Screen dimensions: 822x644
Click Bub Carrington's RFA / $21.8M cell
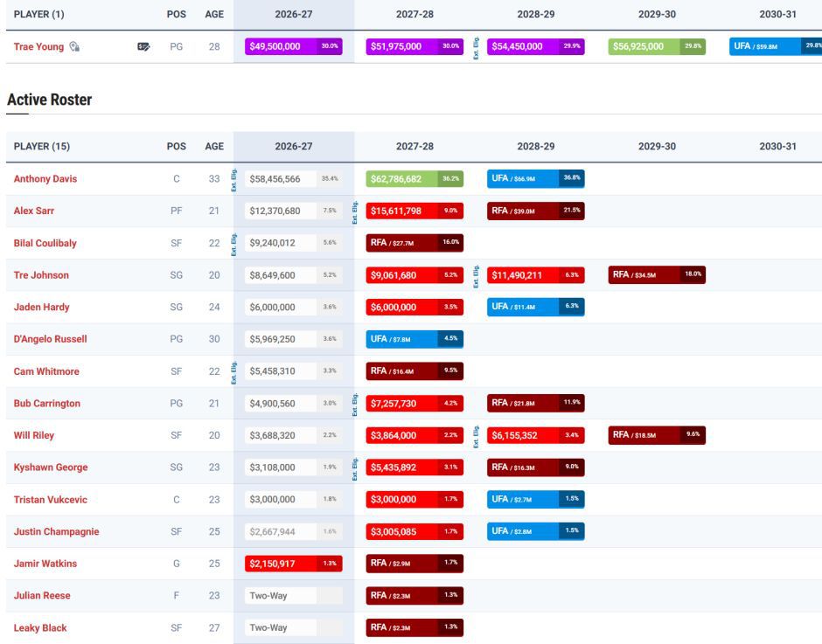pyautogui.click(x=536, y=403)
